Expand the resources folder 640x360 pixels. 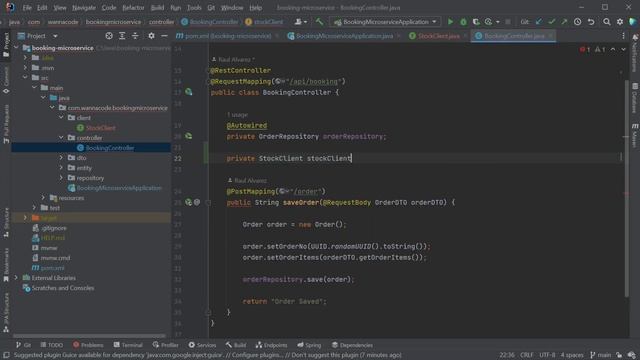pos(43,198)
